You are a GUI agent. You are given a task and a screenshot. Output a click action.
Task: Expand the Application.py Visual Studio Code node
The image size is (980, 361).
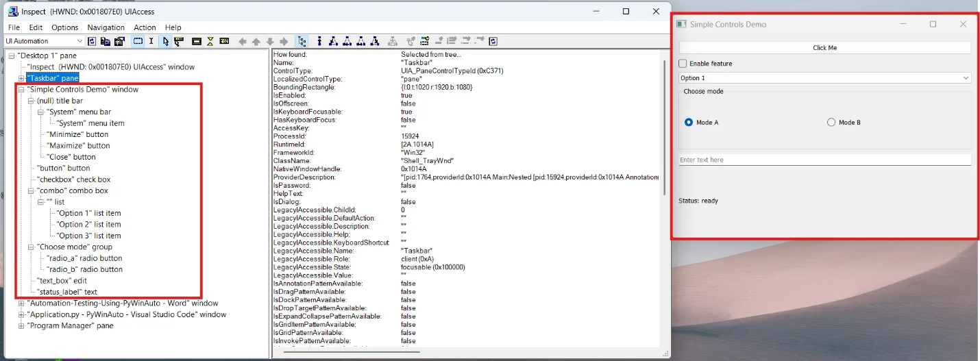click(x=21, y=315)
